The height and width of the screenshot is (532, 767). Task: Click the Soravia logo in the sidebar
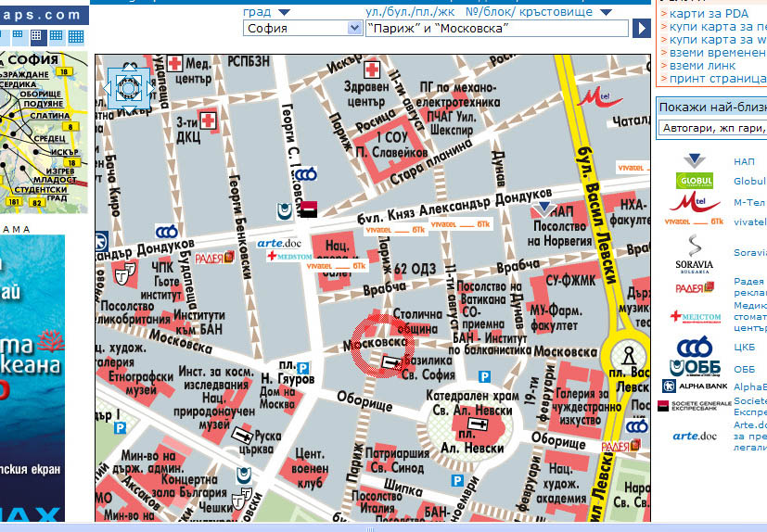[694, 254]
